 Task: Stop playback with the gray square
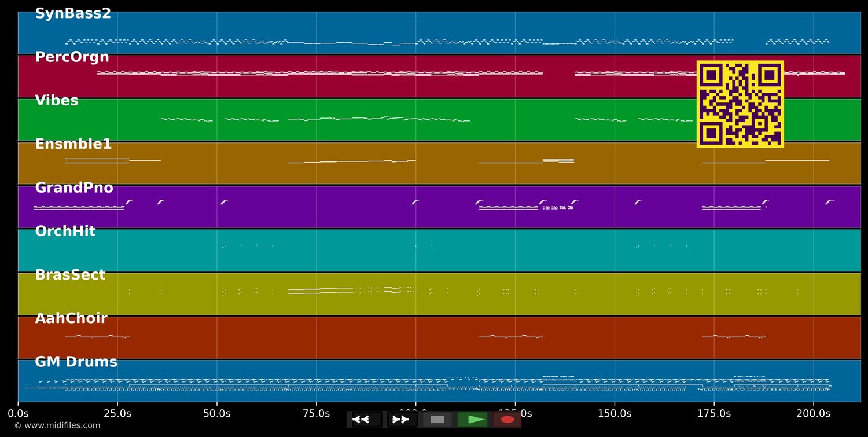point(437,420)
